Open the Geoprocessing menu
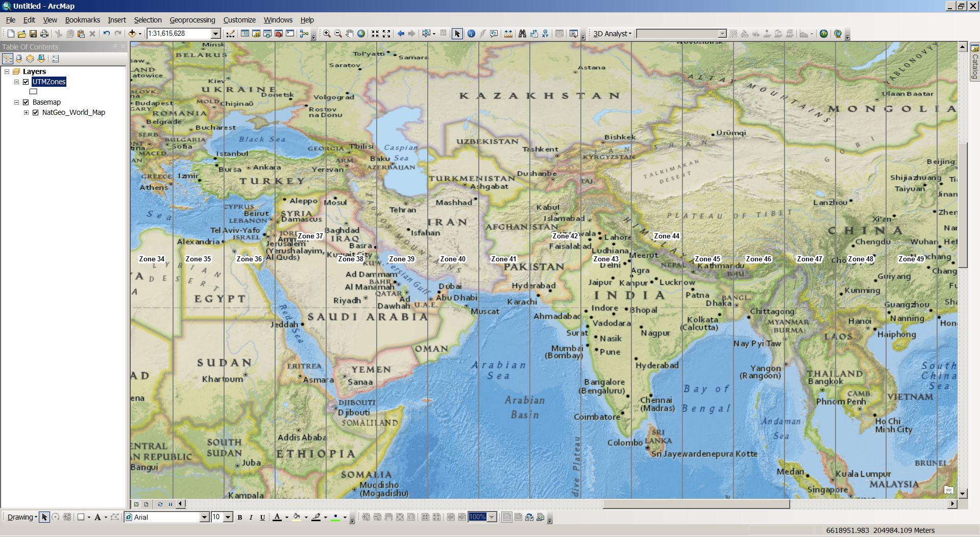This screenshot has height=537, width=980. [192, 20]
